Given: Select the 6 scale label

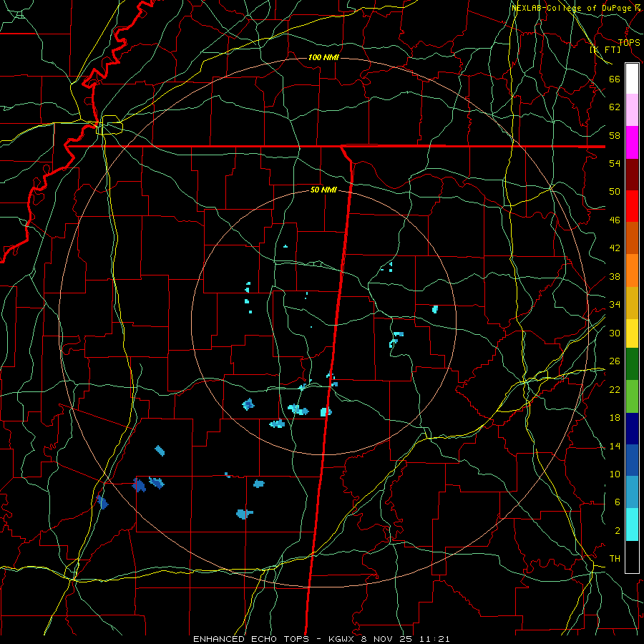Looking at the screenshot, I should 617,502.
